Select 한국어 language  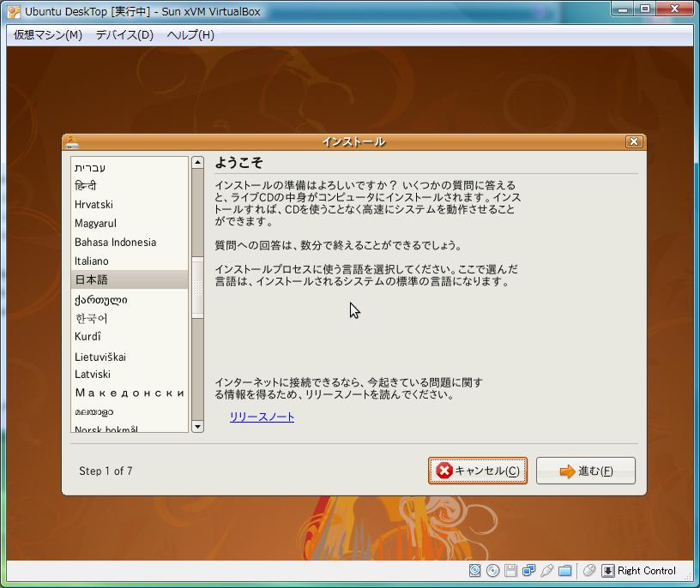(129, 318)
